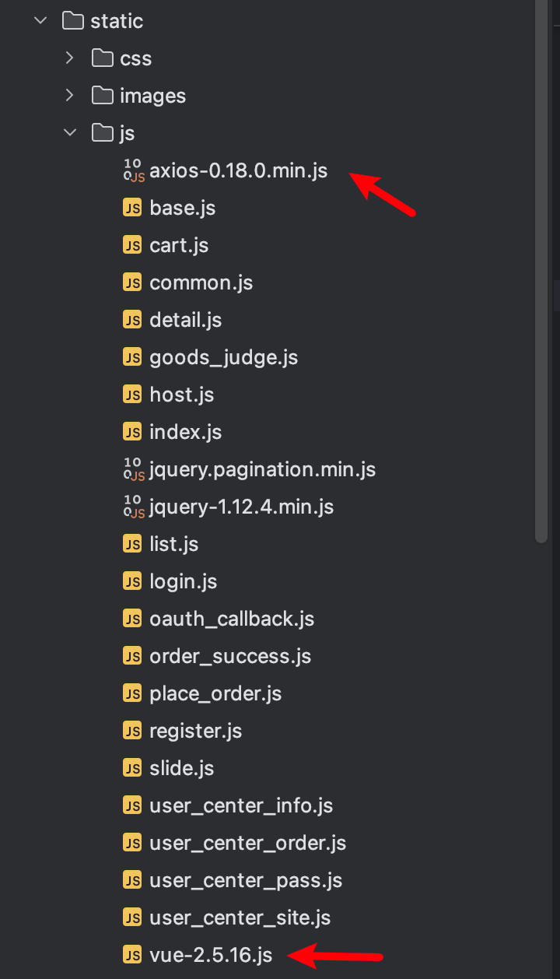The height and width of the screenshot is (979, 560).
Task: Click the jquery.pagination.min.js file icon
Action: pos(134,469)
